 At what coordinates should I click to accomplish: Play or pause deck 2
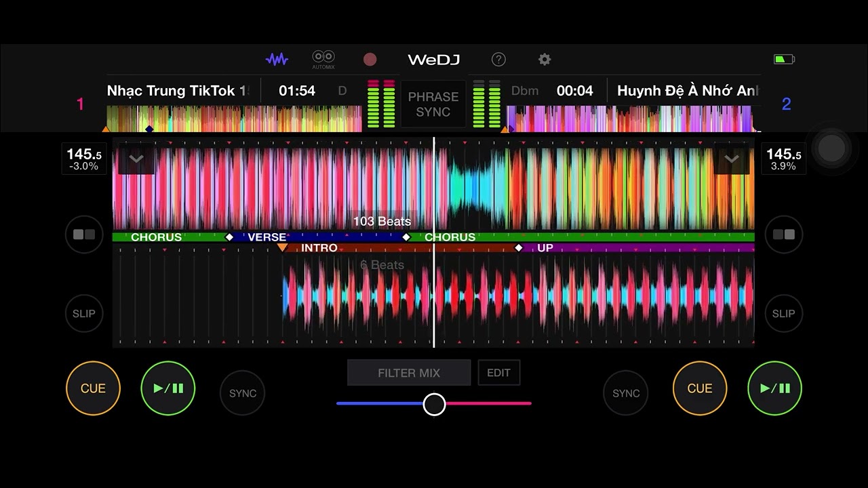click(774, 388)
